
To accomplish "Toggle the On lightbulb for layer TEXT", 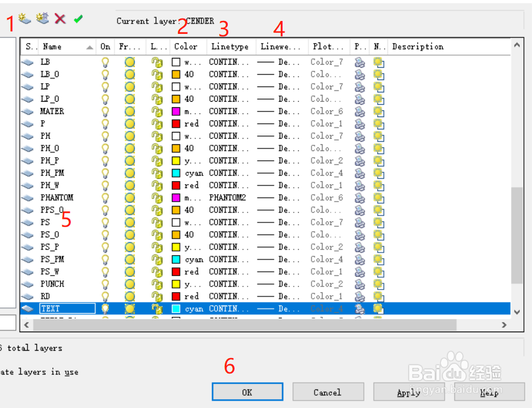I will click(105, 309).
